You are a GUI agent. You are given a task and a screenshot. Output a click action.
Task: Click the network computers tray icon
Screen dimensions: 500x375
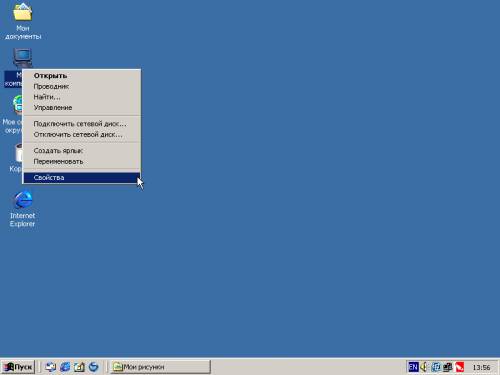pyautogui.click(x=448, y=367)
